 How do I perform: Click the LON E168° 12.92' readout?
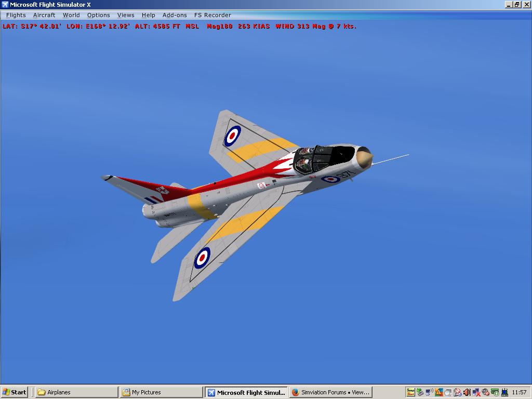98,26
